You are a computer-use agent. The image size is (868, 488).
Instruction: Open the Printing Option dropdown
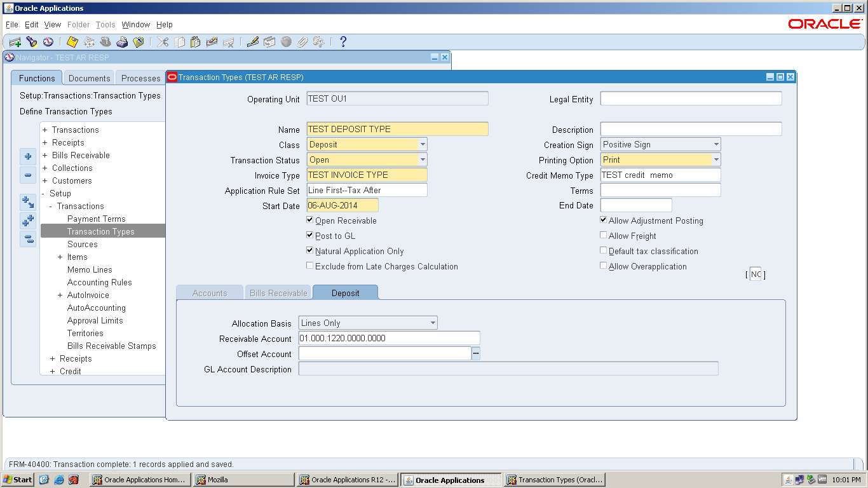point(716,159)
